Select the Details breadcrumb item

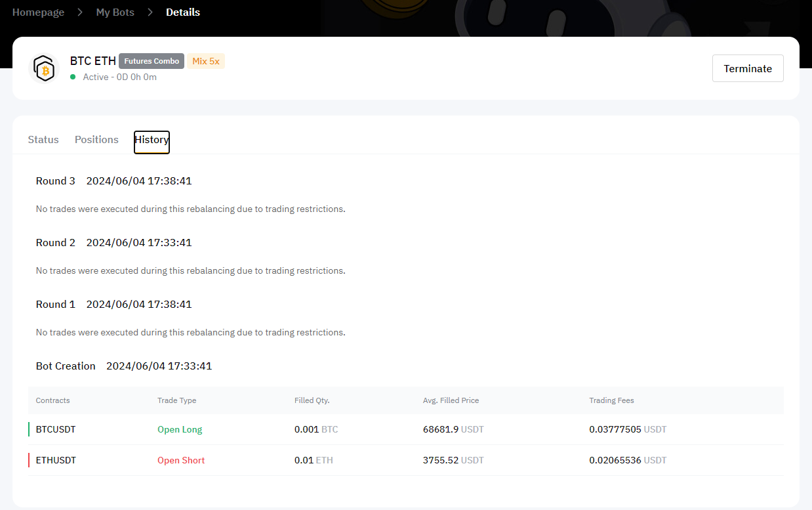tap(183, 12)
